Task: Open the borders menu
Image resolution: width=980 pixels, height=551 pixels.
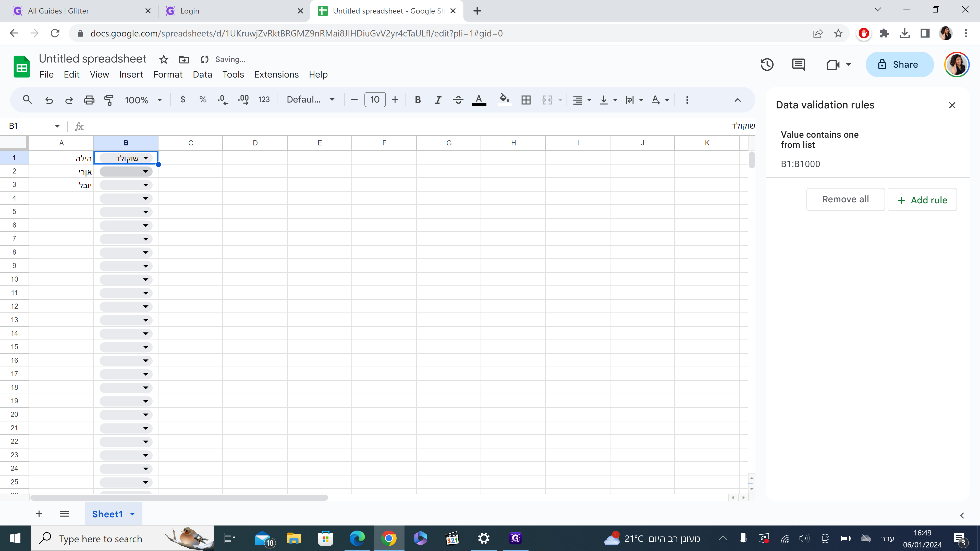Action: (x=526, y=100)
